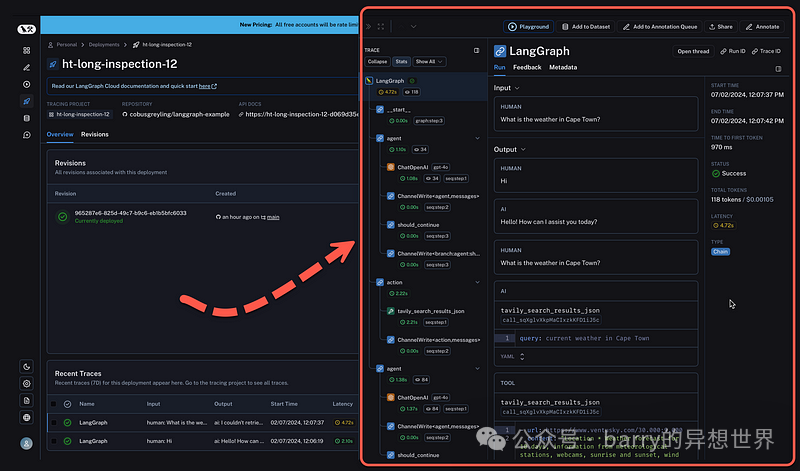Screen dimensions: 800x471
Task: Open the globe icon in sidebar
Action: [27, 417]
